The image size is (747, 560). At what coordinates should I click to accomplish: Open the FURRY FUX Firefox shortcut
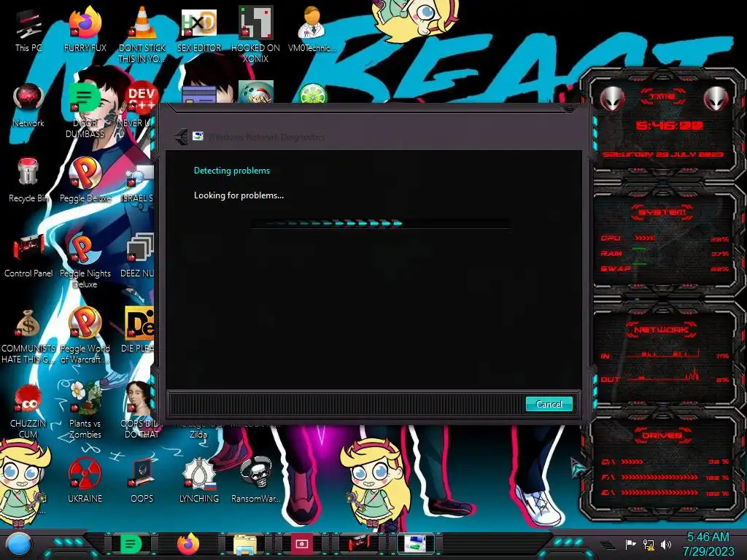tap(85, 29)
